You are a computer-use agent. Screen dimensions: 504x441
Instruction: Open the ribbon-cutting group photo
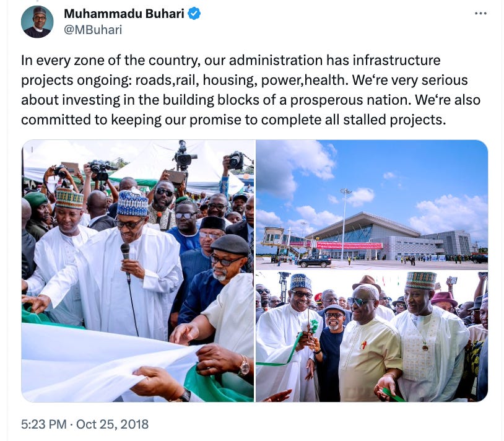[x=372, y=336]
